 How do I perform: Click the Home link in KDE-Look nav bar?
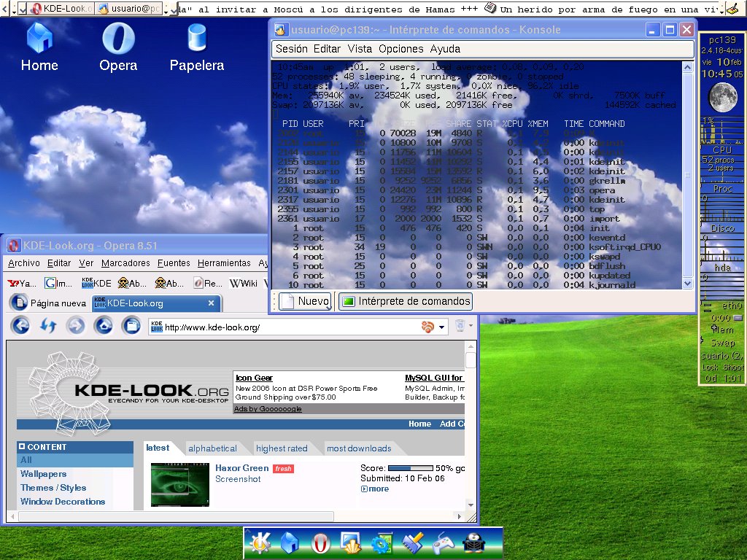click(x=419, y=424)
